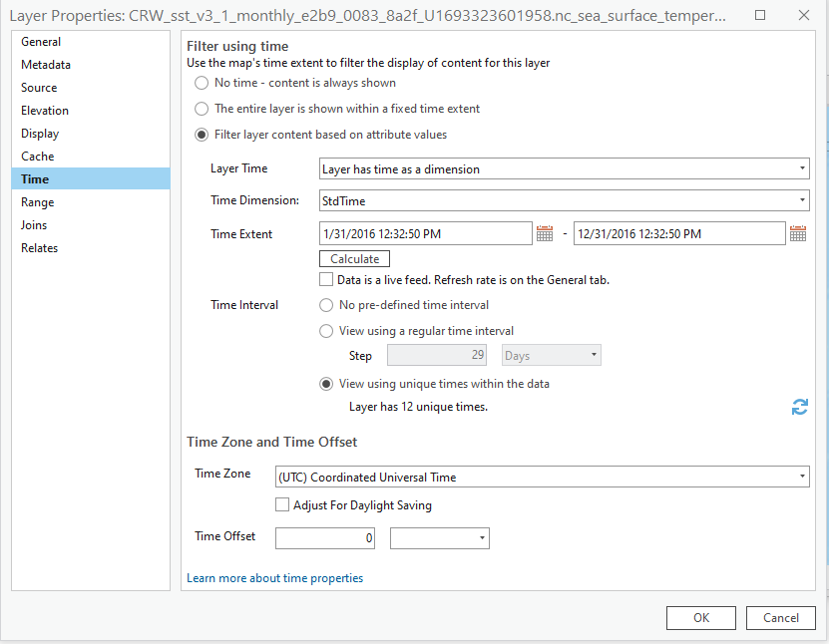This screenshot has height=644, width=829.
Task: Expand the Time Zone dropdown
Action: [x=542, y=478]
